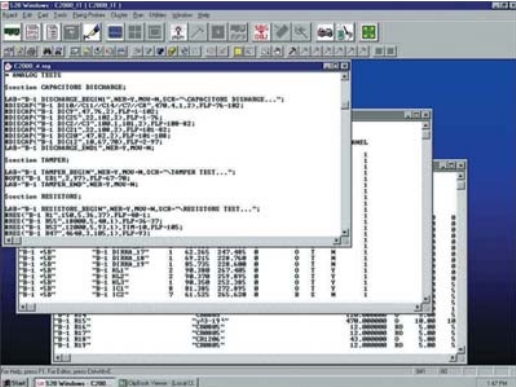This screenshot has height=387, width=516.
Task: Open the Help menu
Action: [203, 15]
